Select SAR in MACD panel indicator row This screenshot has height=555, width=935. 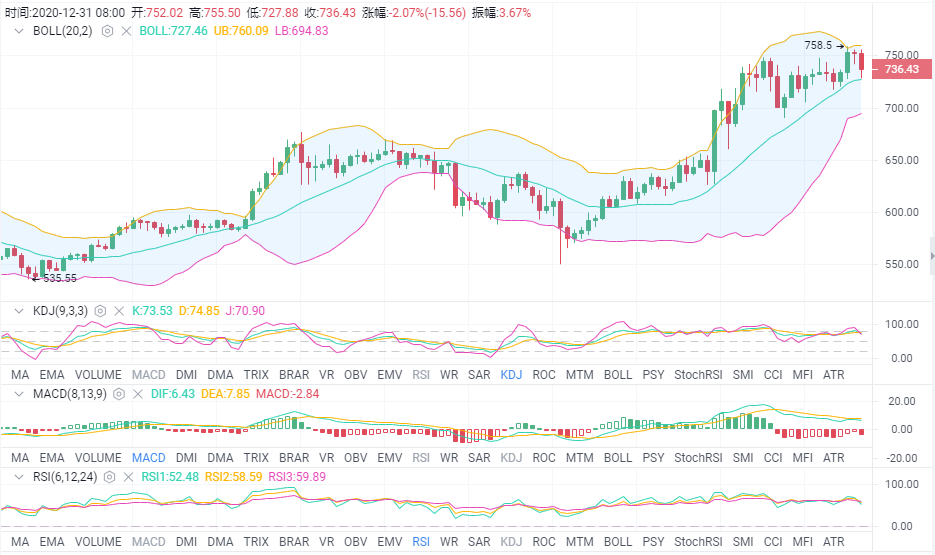[479, 457]
